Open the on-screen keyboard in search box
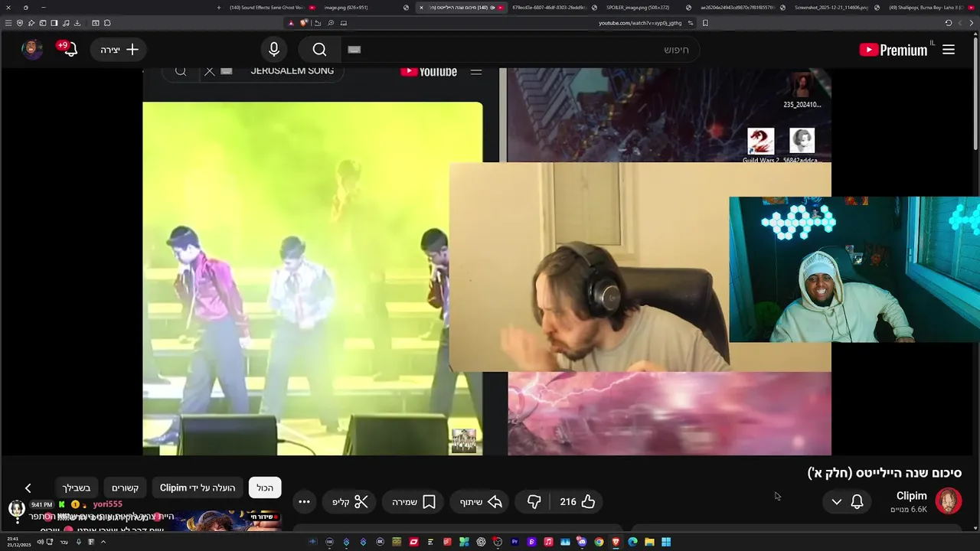The image size is (980, 551). pyautogui.click(x=354, y=50)
